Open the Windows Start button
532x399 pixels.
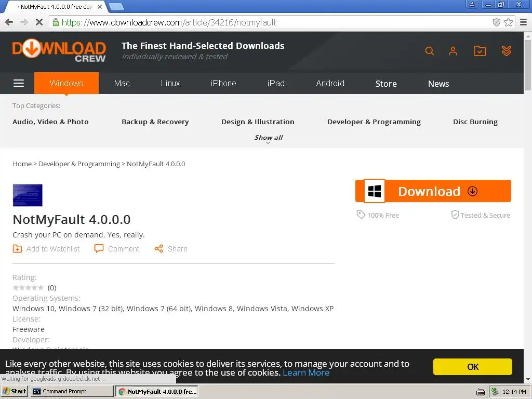[14, 391]
